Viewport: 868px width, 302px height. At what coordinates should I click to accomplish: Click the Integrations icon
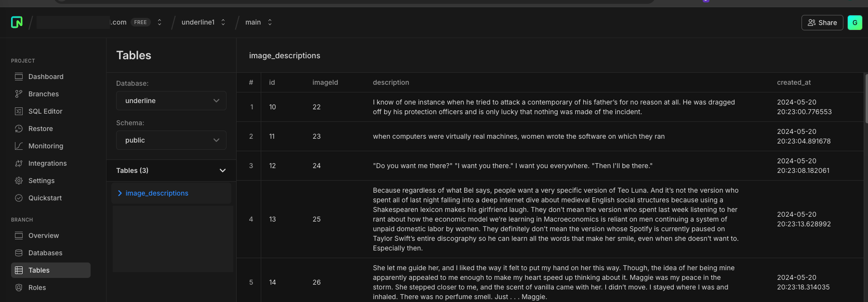(x=19, y=163)
